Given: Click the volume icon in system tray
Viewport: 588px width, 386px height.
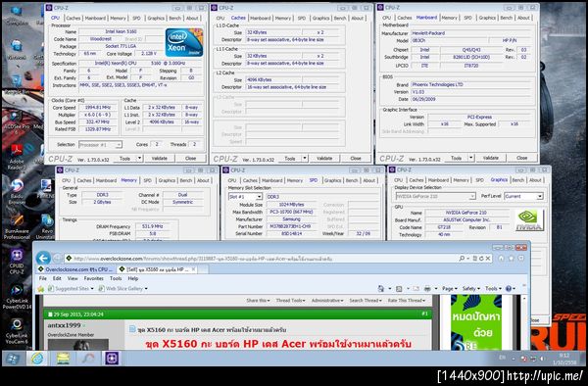Looking at the screenshot, I should coord(542,359).
